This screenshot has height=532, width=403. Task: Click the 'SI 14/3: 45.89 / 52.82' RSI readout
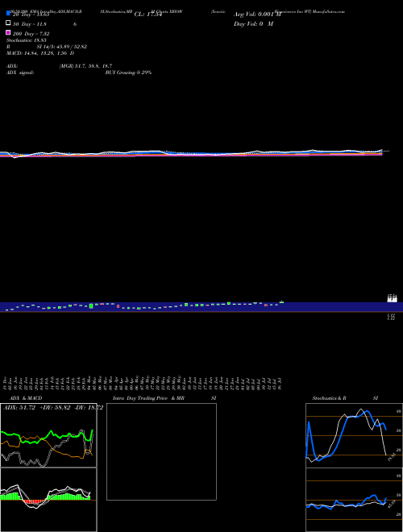(62, 47)
